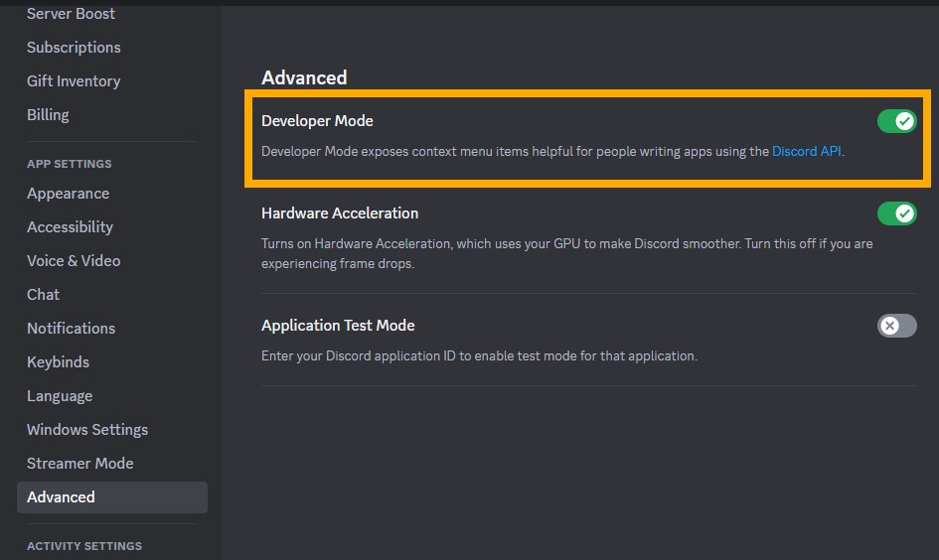Click the APP SETTINGS section label
The width and height of the screenshot is (939, 560).
(x=69, y=164)
